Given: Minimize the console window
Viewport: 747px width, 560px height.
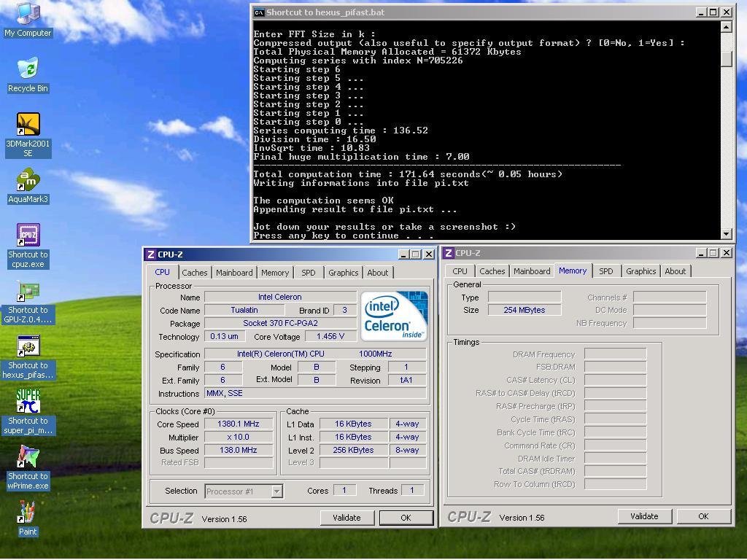Looking at the screenshot, I should 700,12.
